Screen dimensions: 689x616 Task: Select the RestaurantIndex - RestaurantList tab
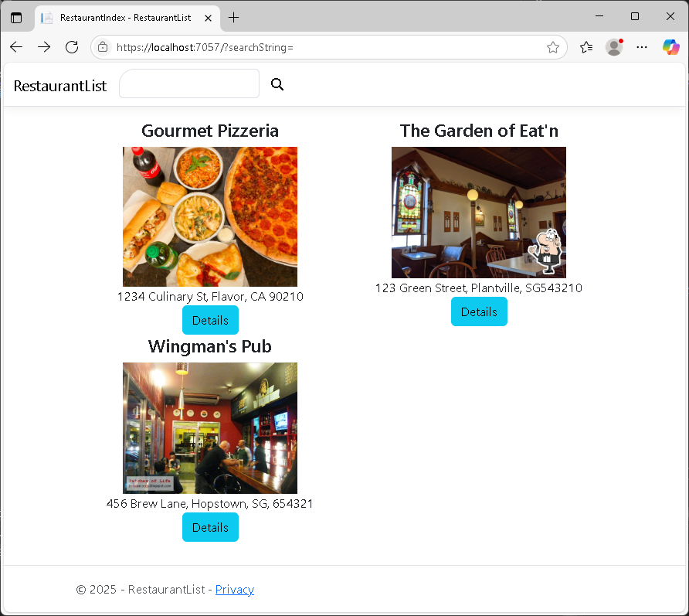point(127,18)
